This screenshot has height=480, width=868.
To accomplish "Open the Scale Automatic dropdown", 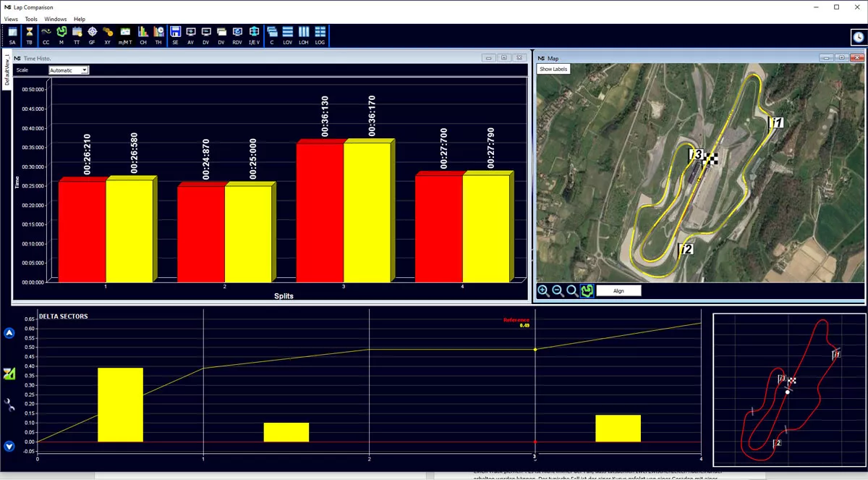I will [x=69, y=70].
